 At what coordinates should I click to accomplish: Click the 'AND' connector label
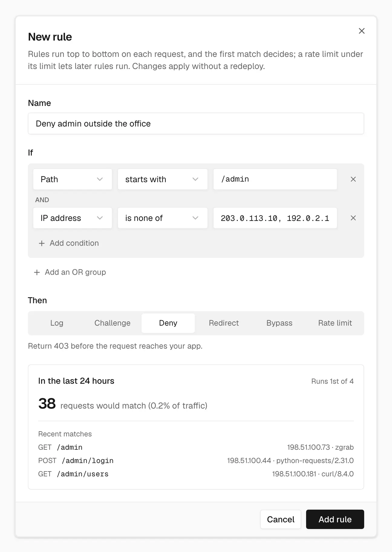pyautogui.click(x=42, y=200)
